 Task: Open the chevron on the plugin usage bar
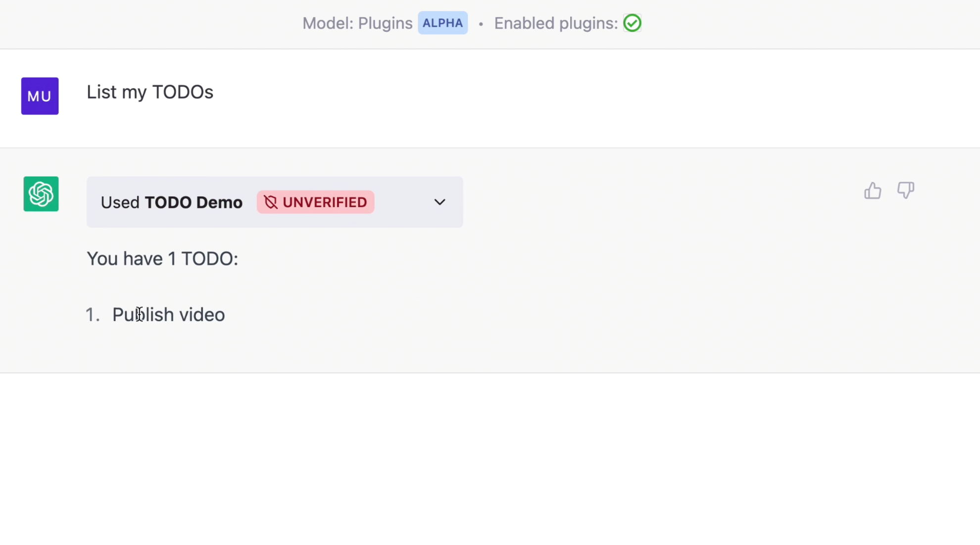440,202
